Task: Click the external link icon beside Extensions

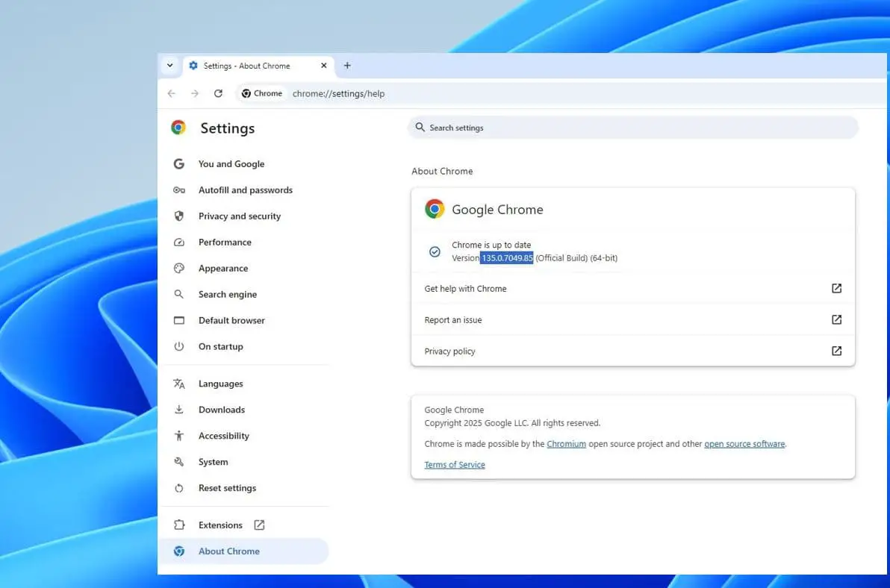Action: tap(259, 525)
